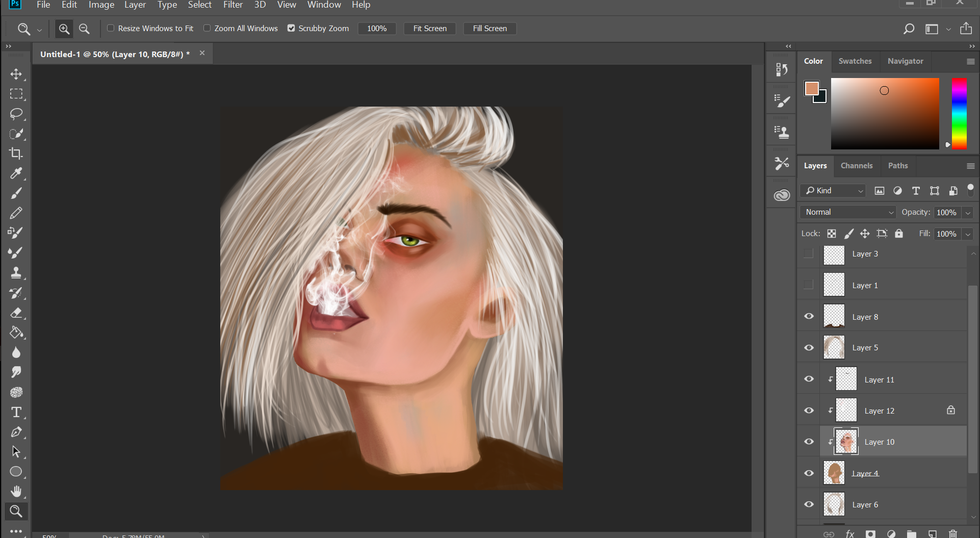
Task: Show hidden Layer 1
Action: (x=809, y=285)
